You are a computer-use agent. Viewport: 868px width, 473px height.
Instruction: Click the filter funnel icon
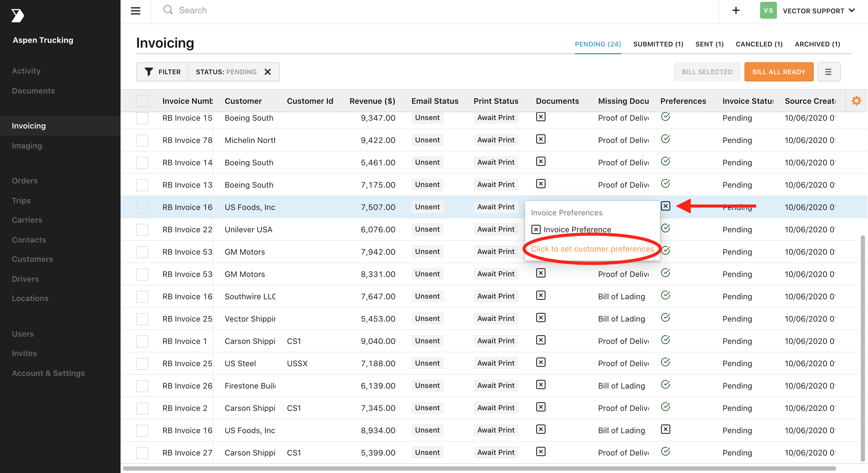pos(149,72)
